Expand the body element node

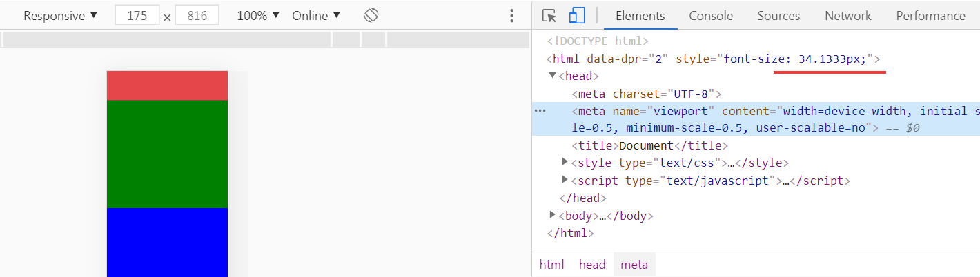[x=552, y=214]
